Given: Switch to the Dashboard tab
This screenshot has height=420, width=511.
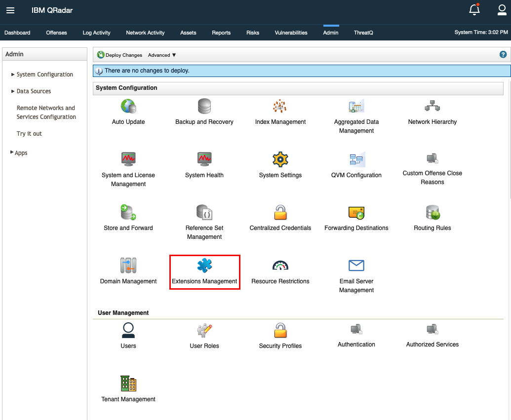Looking at the screenshot, I should pyautogui.click(x=17, y=33).
